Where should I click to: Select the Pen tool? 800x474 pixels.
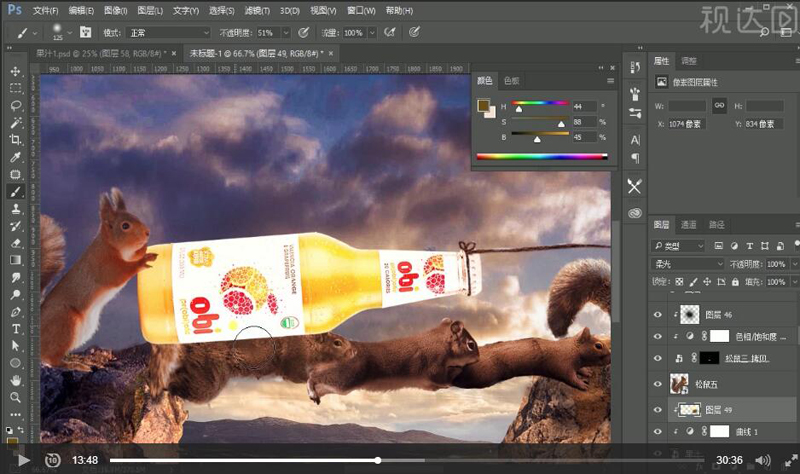(x=15, y=312)
